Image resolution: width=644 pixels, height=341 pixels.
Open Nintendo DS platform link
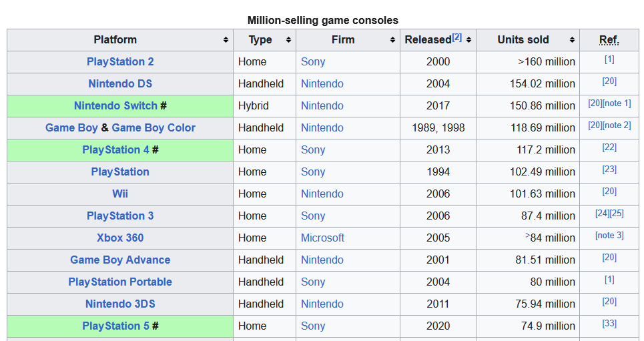click(x=120, y=83)
